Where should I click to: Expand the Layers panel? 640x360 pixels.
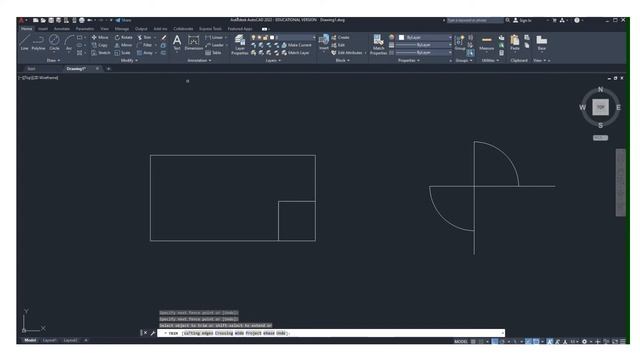point(273,60)
